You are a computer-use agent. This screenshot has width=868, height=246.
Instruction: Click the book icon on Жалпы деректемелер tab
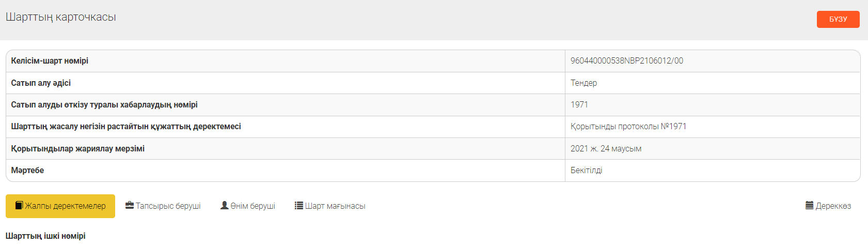(19, 206)
